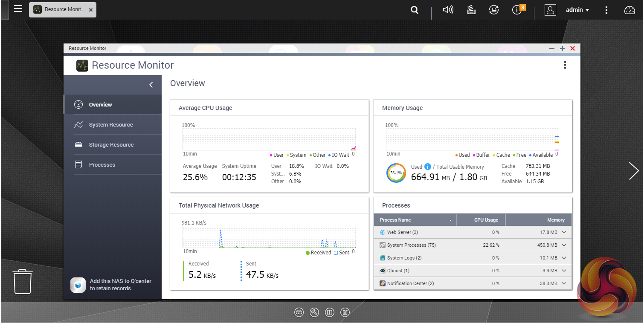Click the memory Used info icon

tap(428, 167)
